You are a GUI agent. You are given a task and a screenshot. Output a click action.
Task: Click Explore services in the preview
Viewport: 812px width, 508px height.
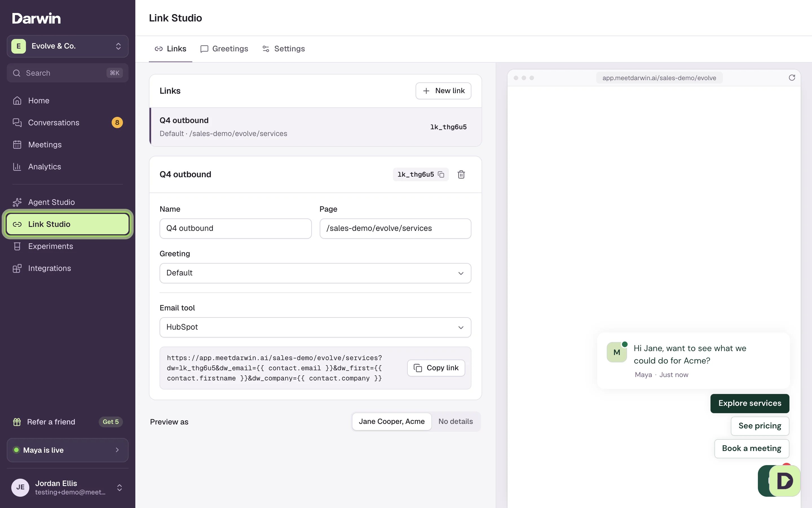[750, 403]
